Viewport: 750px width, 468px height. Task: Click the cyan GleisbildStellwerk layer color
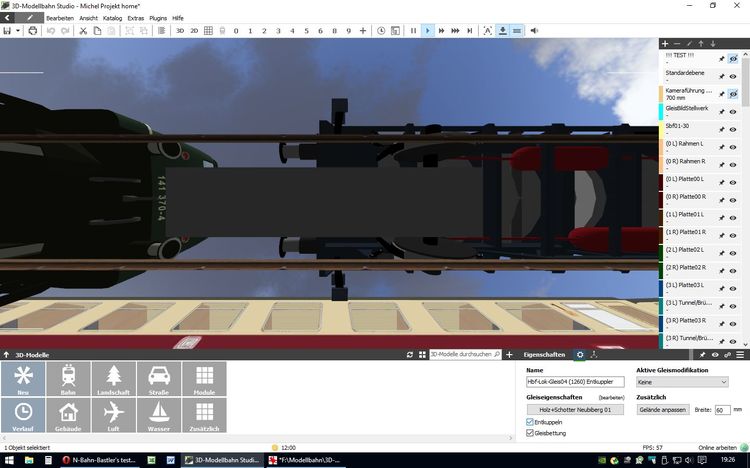coord(662,112)
